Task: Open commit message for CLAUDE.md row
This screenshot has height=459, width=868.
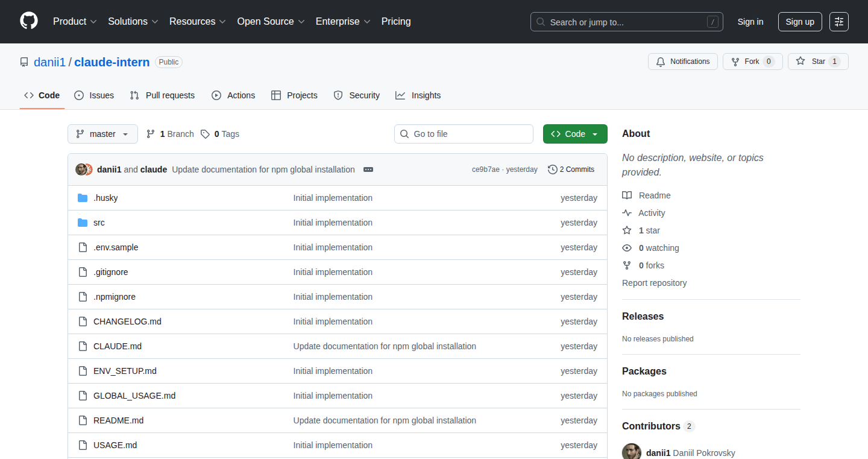Action: 385,346
